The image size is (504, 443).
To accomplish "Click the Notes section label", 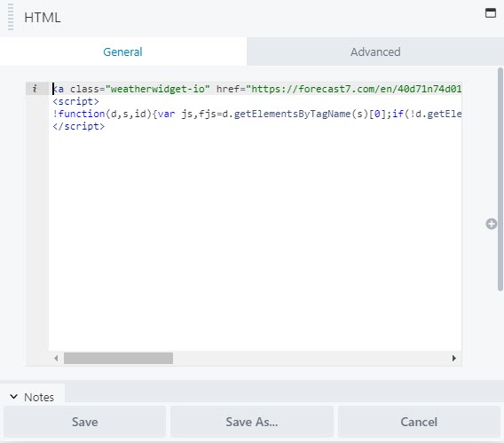I will 39,398.
